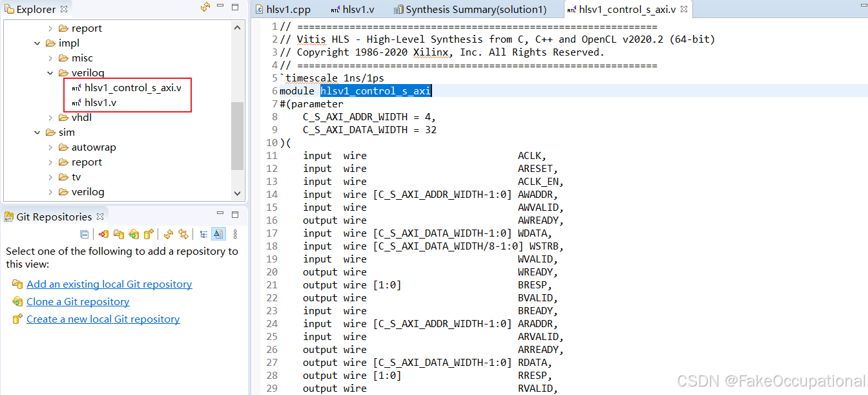Click the ACLK_EN port name
Screen dimensions: 868x395
tap(541, 182)
